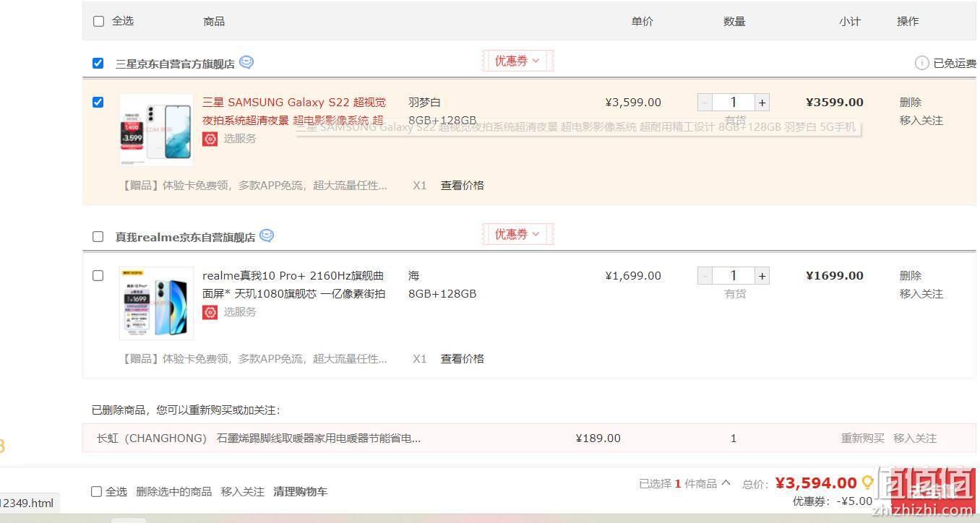
Task: Click 优惠券 discount -¥5.00 text
Action: point(833,501)
